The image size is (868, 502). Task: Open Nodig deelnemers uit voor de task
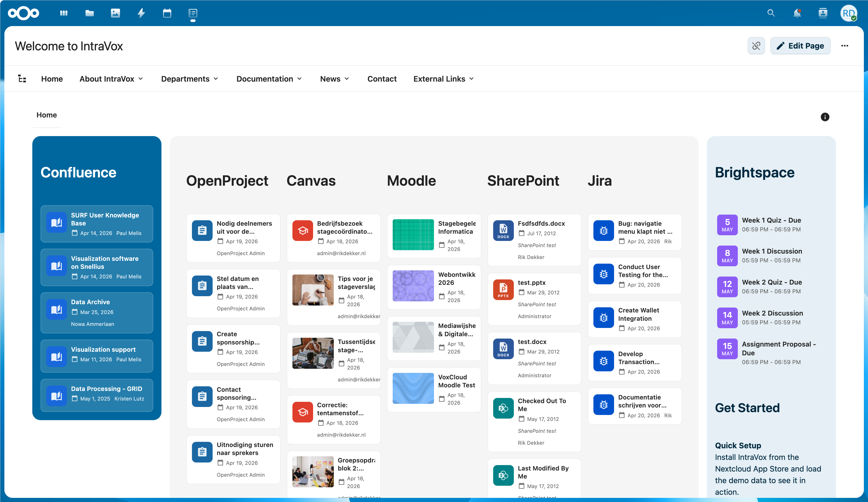pos(233,238)
